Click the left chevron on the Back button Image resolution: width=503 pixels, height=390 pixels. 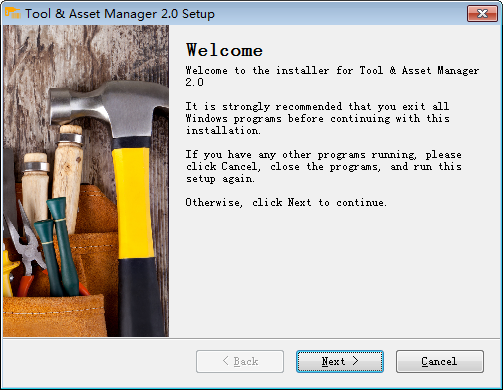click(226, 361)
